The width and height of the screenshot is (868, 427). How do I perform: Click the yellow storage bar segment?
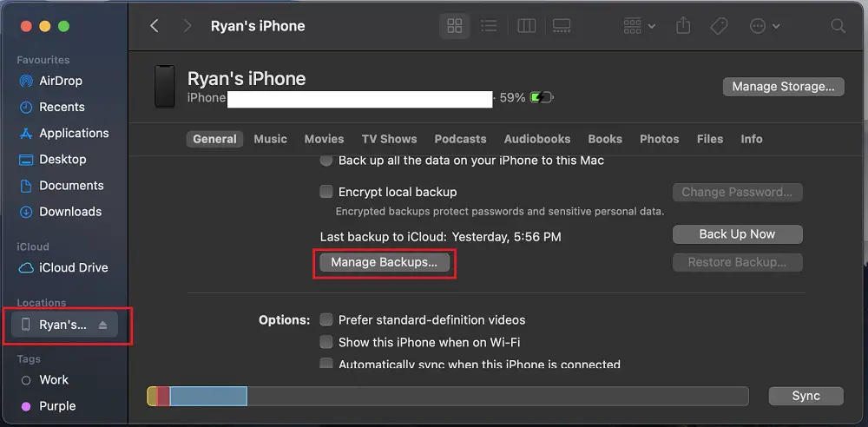[152, 396]
